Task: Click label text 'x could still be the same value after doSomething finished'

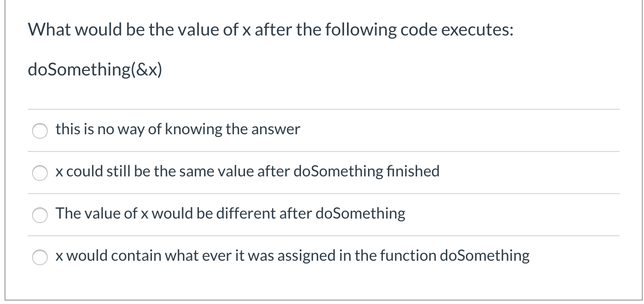Action: (248, 171)
